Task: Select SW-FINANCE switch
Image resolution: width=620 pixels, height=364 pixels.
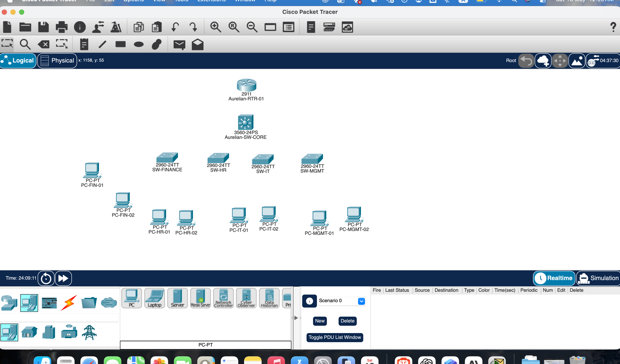Action: click(167, 157)
